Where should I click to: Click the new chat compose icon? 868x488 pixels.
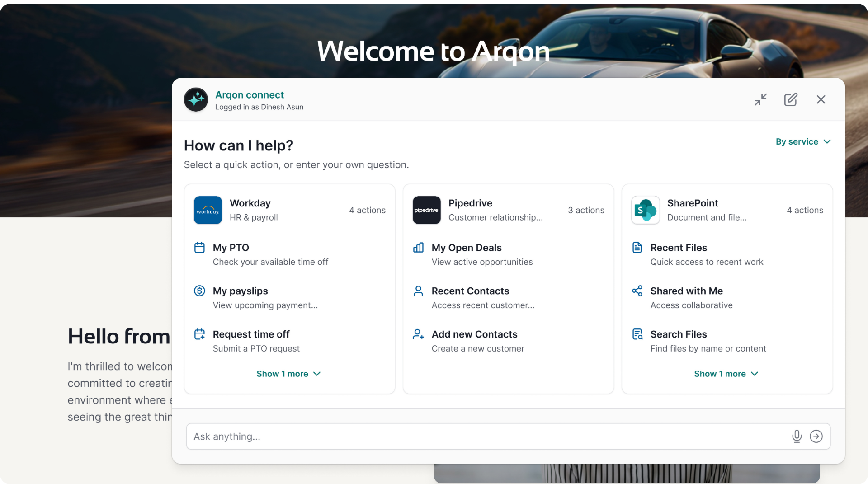790,99
